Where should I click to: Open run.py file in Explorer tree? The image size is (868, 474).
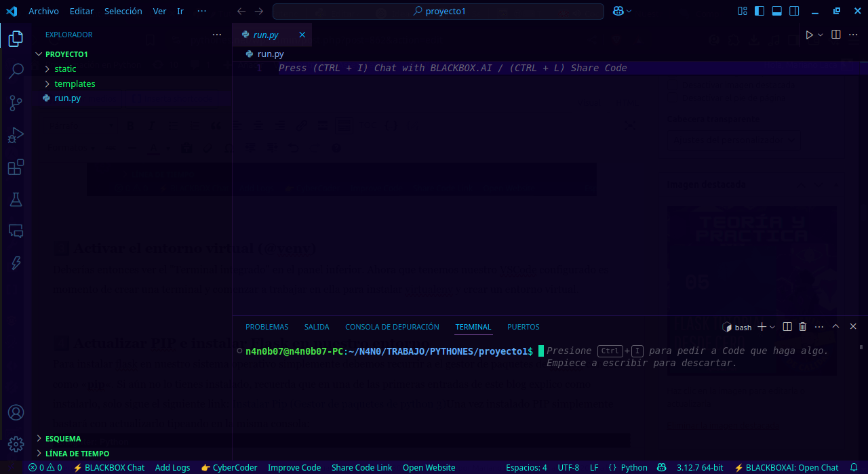pos(68,98)
